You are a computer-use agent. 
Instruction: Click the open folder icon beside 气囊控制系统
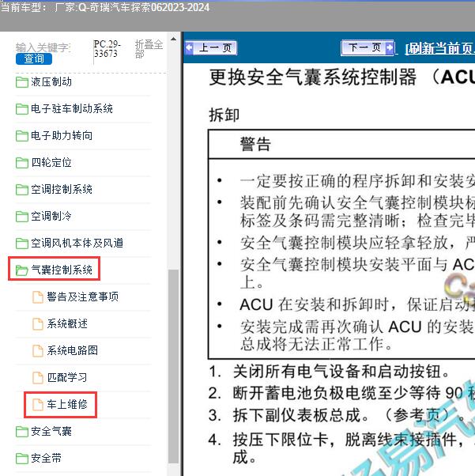click(x=22, y=270)
